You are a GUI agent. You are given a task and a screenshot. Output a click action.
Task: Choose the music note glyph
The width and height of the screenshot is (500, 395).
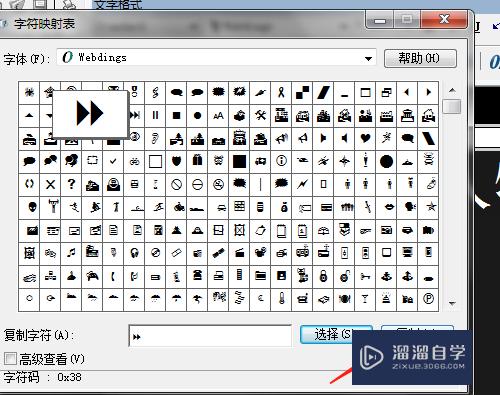click(x=71, y=253)
